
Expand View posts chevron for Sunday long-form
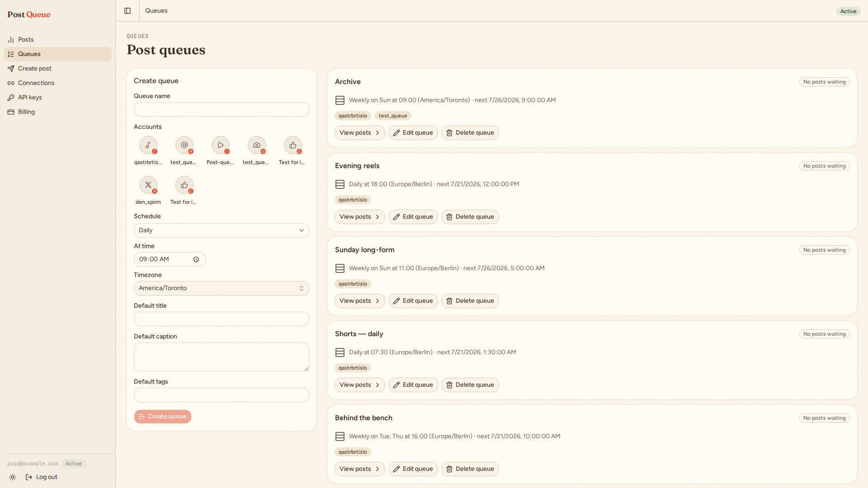coord(377,301)
